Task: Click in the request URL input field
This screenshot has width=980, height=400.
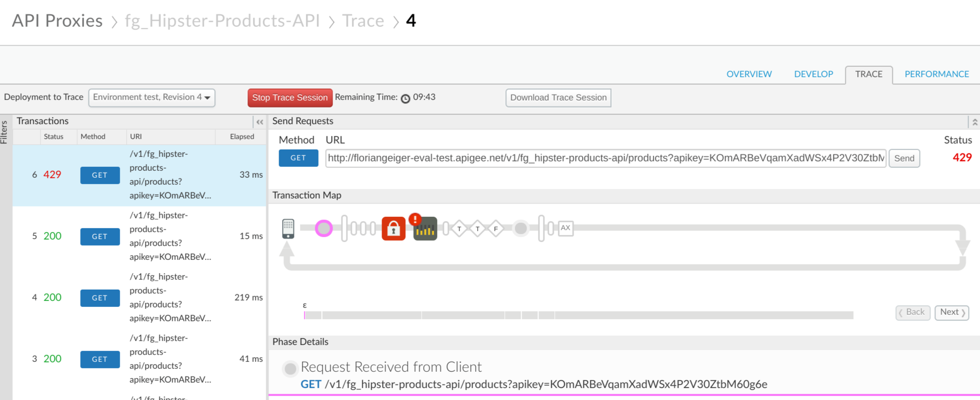Action: coord(605,158)
